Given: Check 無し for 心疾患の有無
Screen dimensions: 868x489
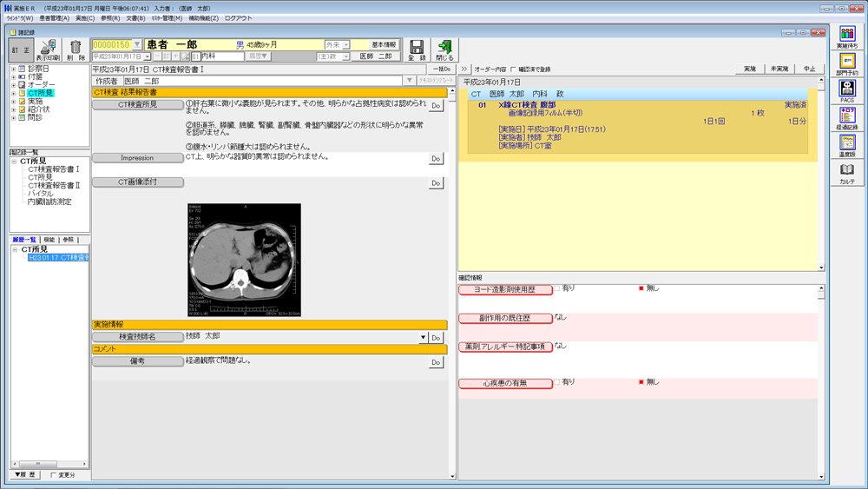Looking at the screenshot, I should [641, 382].
